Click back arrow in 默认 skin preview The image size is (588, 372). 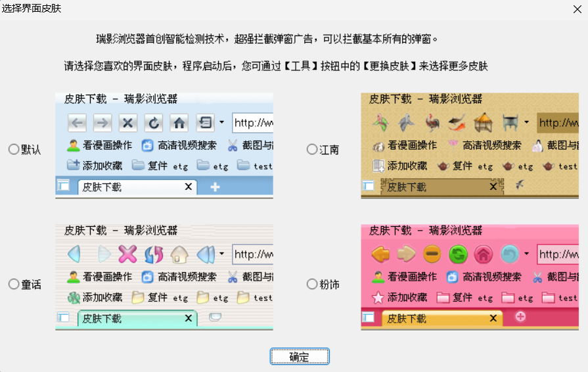(x=78, y=123)
